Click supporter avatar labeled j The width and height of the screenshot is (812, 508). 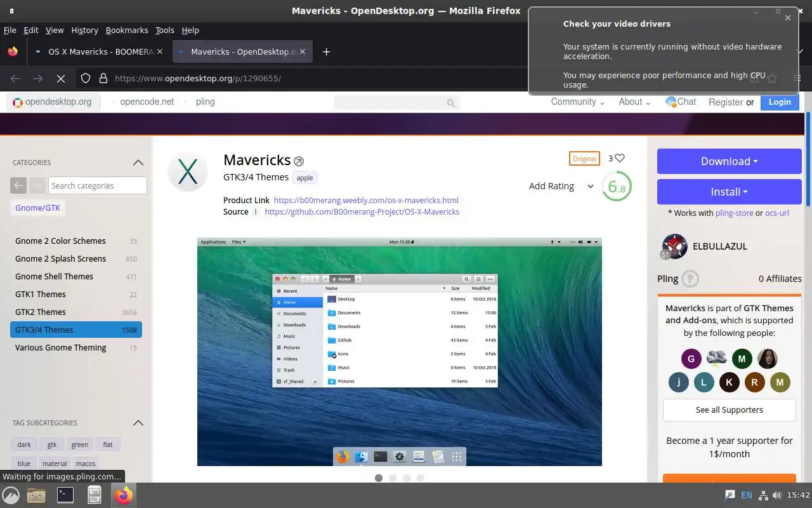point(679,382)
